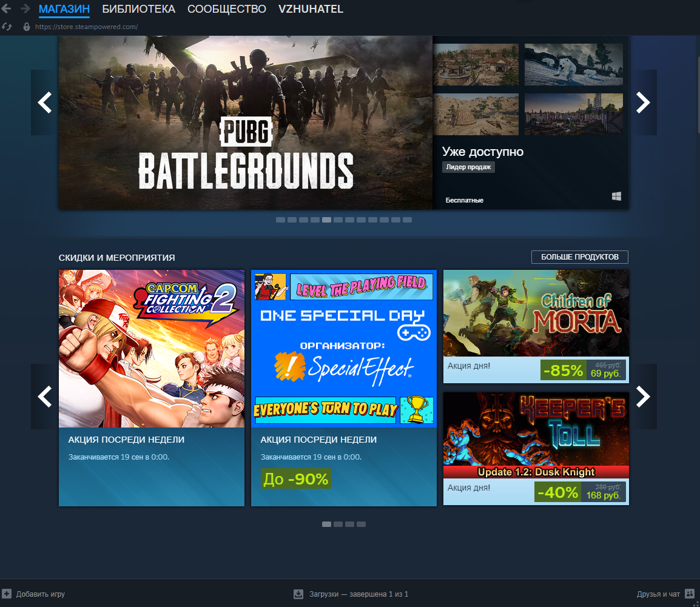Click the -85% discount badge
Screen dimensions: 700x607
pos(563,371)
